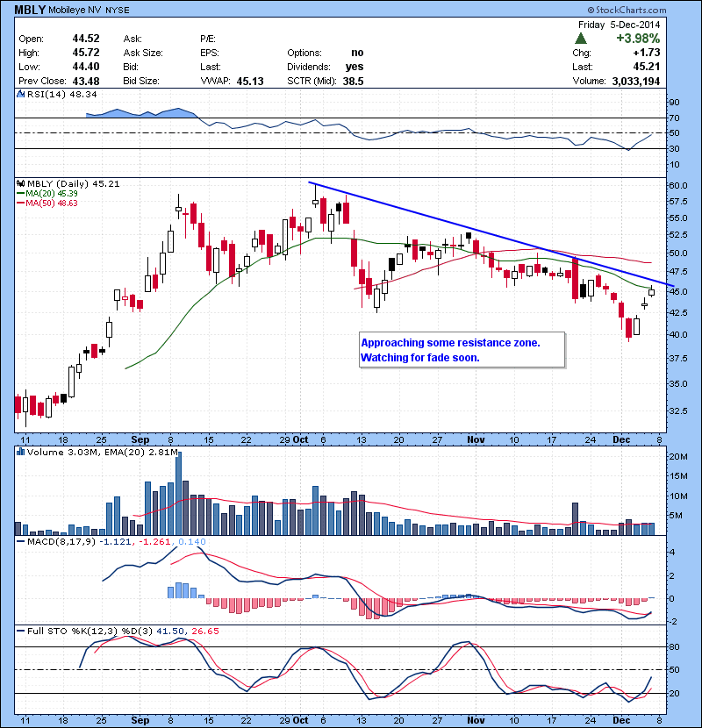Click the candlestick icon beside MBLY (Daily)

coord(20,184)
